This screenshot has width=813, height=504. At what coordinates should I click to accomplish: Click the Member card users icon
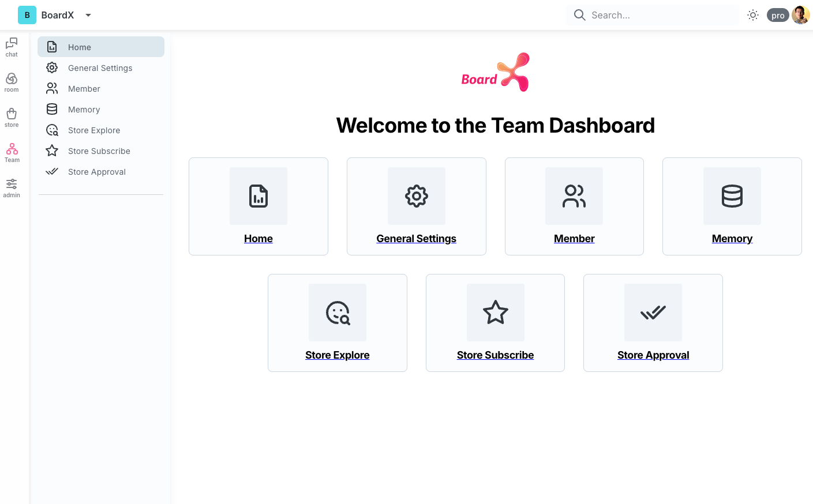[574, 196]
